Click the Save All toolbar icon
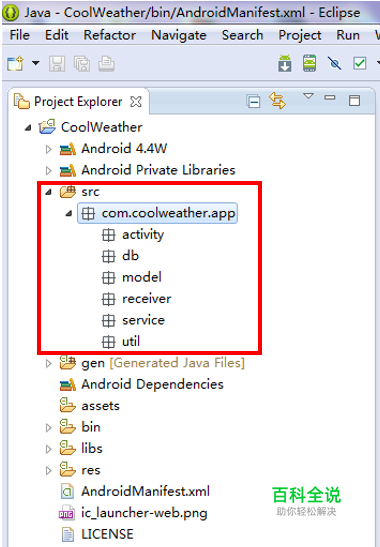The height and width of the screenshot is (547, 380). pyautogui.click(x=82, y=64)
